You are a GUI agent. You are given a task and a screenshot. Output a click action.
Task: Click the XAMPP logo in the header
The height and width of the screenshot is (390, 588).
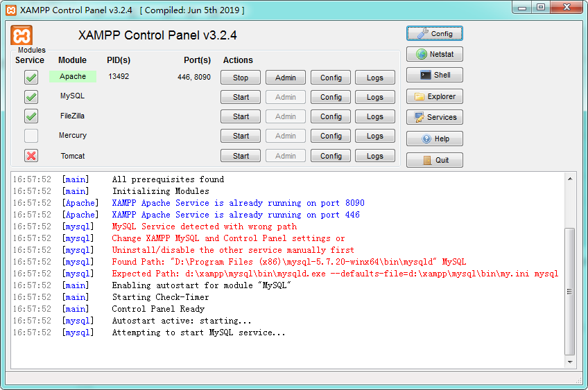point(21,35)
